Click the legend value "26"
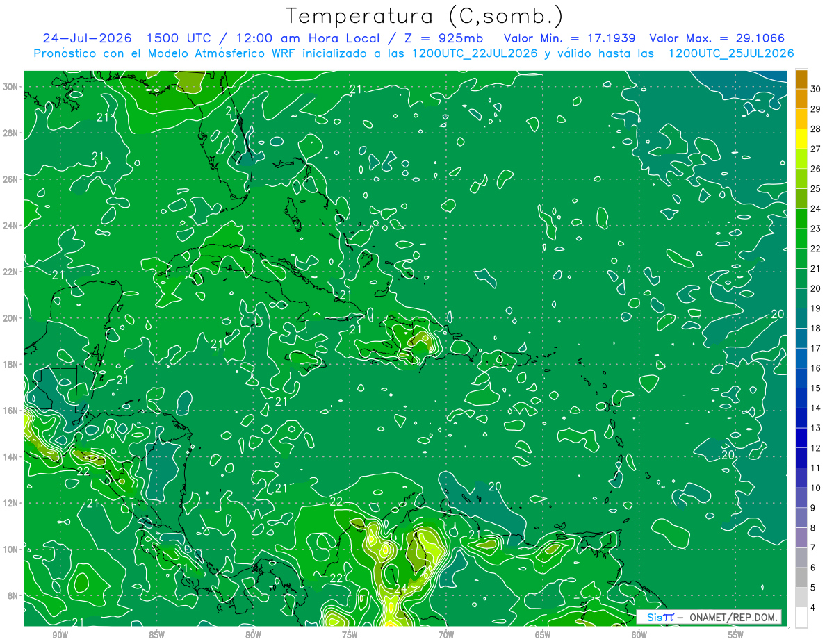The height and width of the screenshot is (644, 834). tap(816, 169)
